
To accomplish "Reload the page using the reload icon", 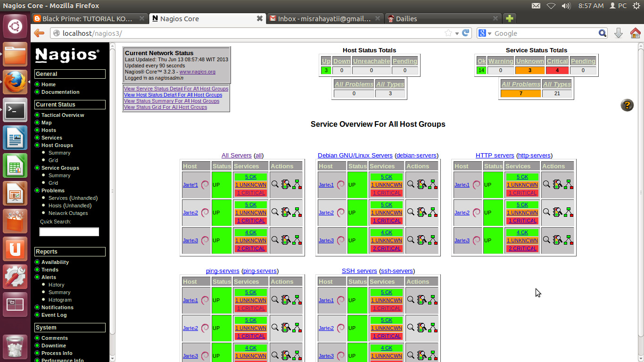I will [x=466, y=33].
